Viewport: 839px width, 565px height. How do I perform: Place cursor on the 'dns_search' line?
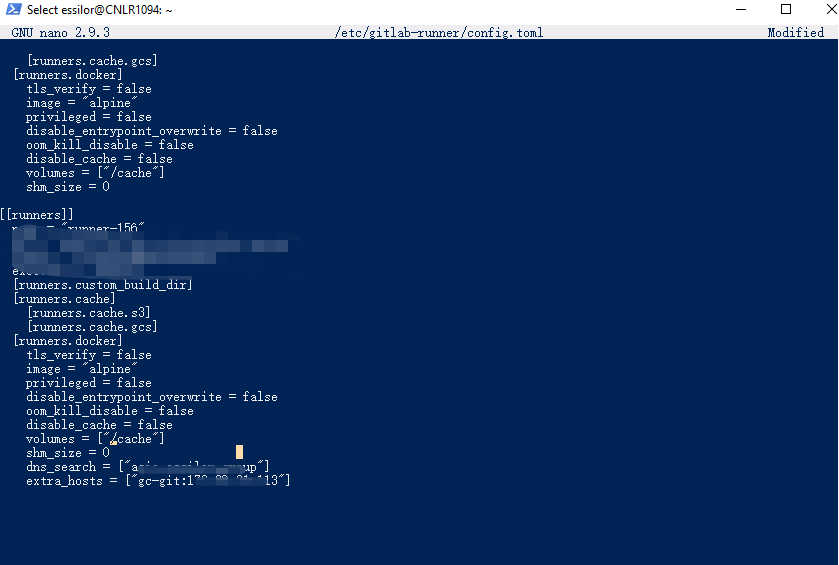pyautogui.click(x=147, y=467)
